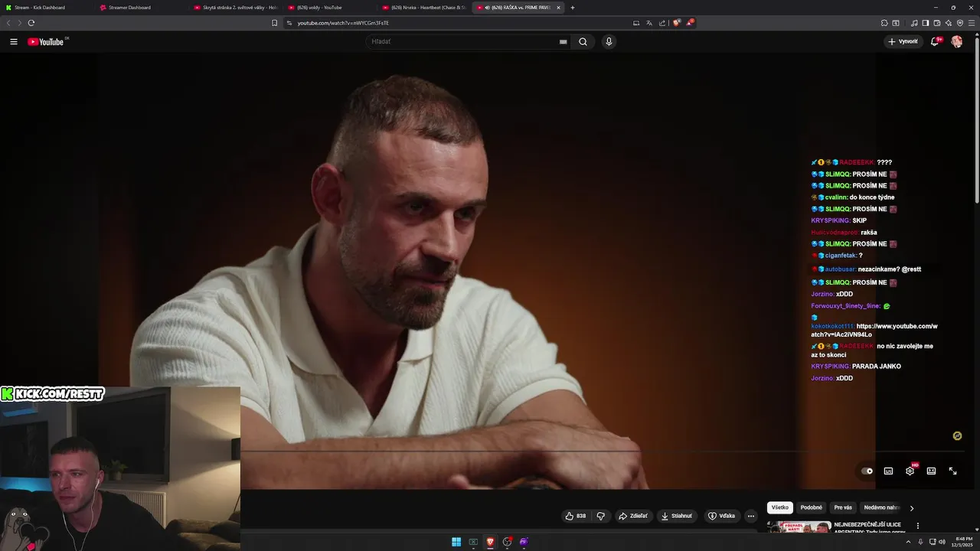This screenshot has width=980, height=551.
Task: Dislike the video
Action: pos(601,516)
